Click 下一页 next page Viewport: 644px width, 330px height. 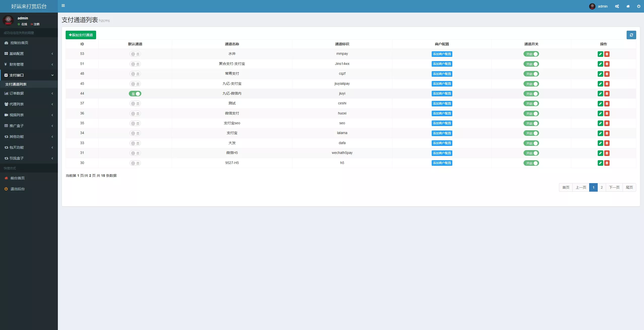click(x=614, y=187)
